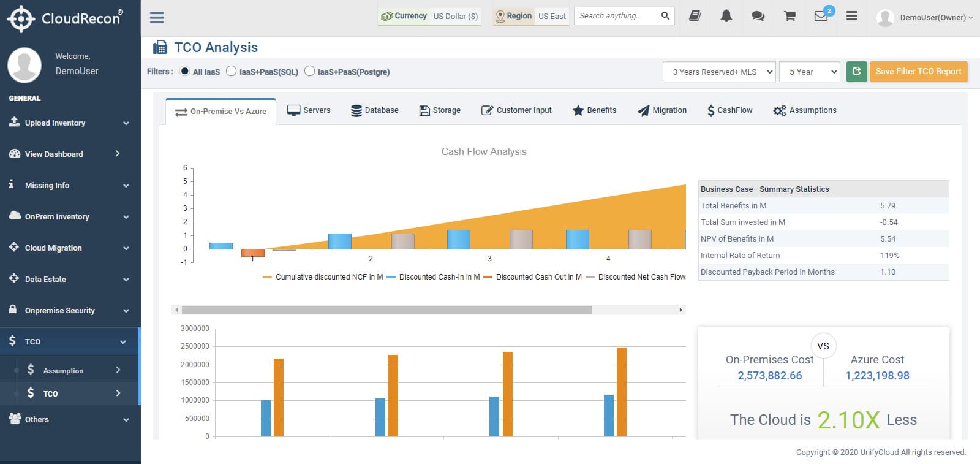This screenshot has height=464, width=980.
Task: Click the search magnifier icon
Action: 665,16
